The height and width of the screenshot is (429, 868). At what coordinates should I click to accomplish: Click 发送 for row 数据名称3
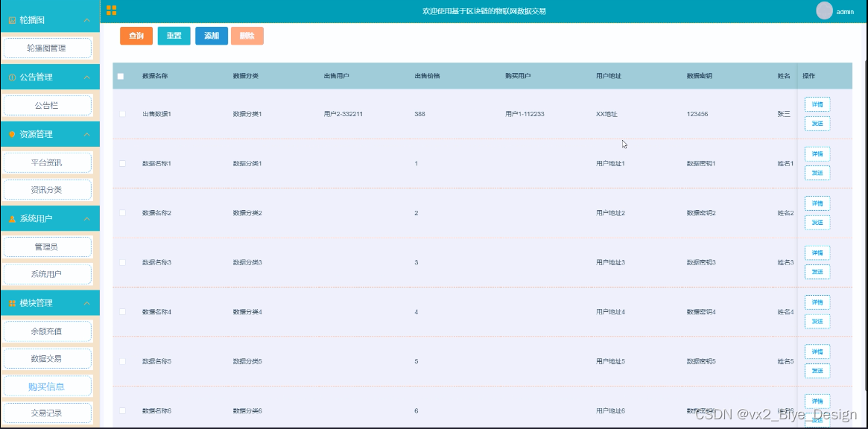tap(817, 272)
